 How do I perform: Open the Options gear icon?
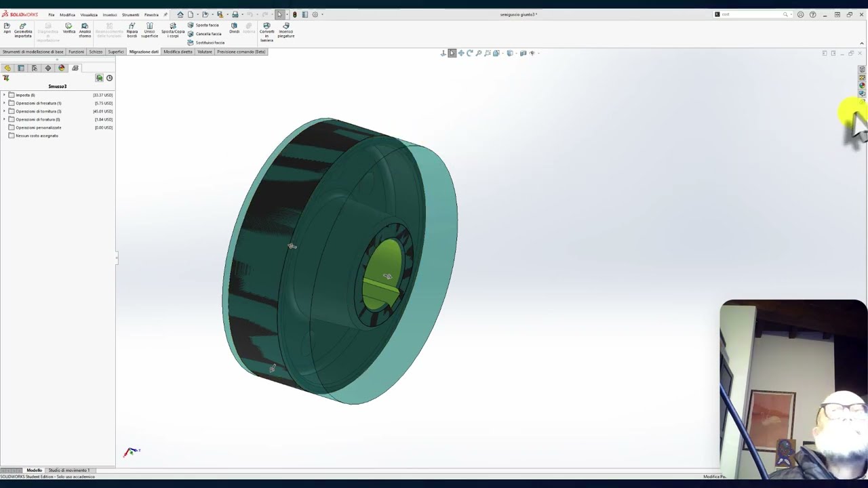(x=315, y=14)
